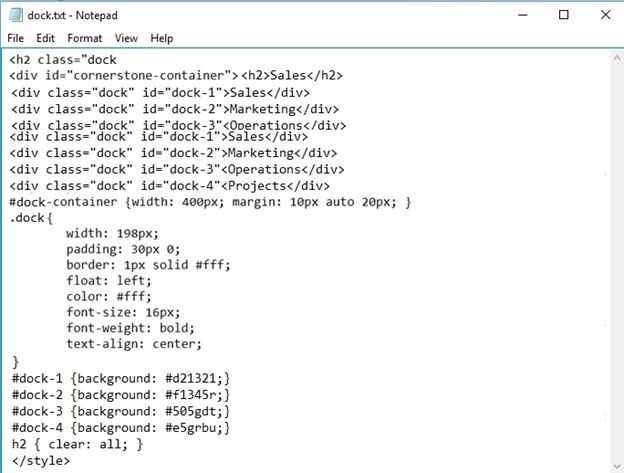Click the '#dock-2 {background: #f1345r;}' line
Viewport: 624px width, 473px height.
coord(121,395)
